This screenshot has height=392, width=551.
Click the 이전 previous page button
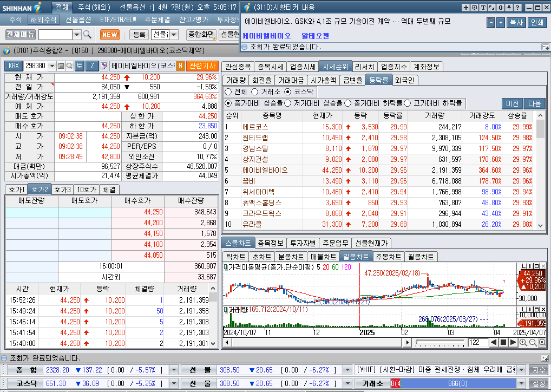pyautogui.click(x=513, y=103)
